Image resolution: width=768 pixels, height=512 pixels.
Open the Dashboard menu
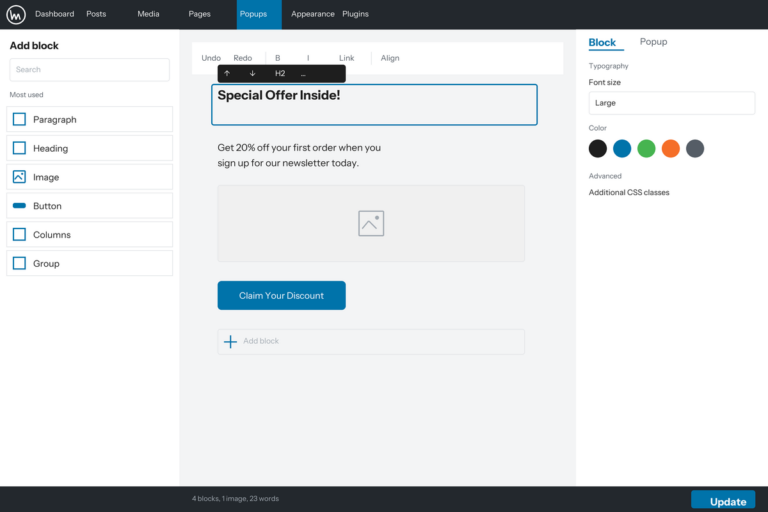54,14
